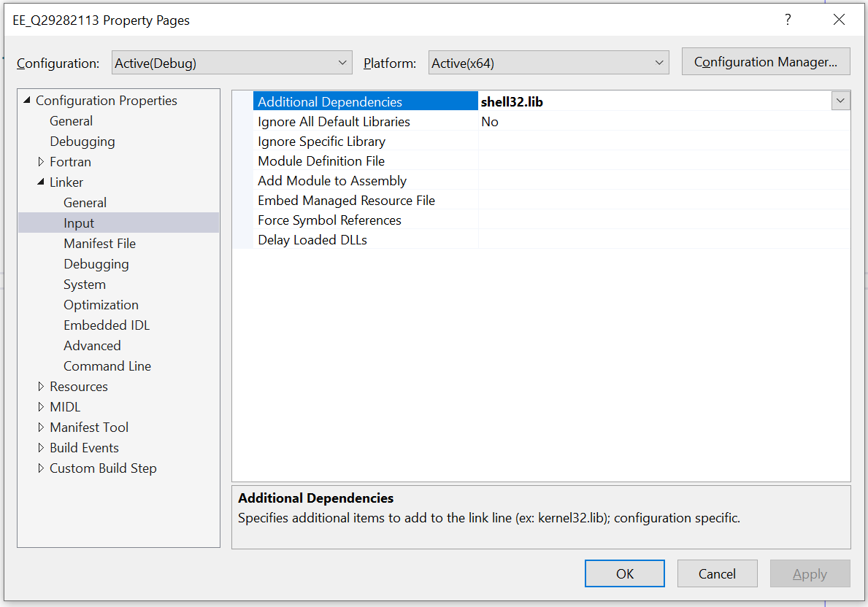Click the Delay Loaded DLLs value field

(664, 239)
